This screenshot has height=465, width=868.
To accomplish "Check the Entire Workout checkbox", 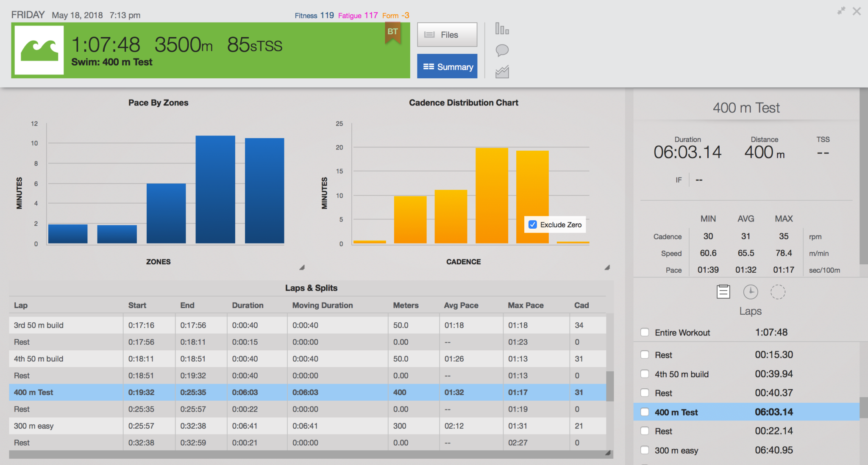I will (x=645, y=332).
